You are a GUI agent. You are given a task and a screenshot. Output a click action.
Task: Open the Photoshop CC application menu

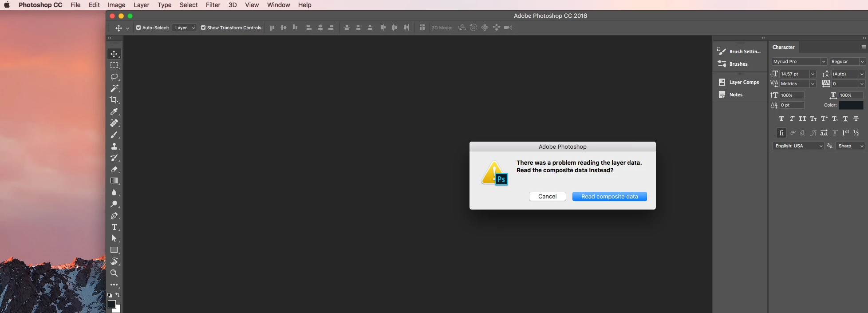(40, 5)
